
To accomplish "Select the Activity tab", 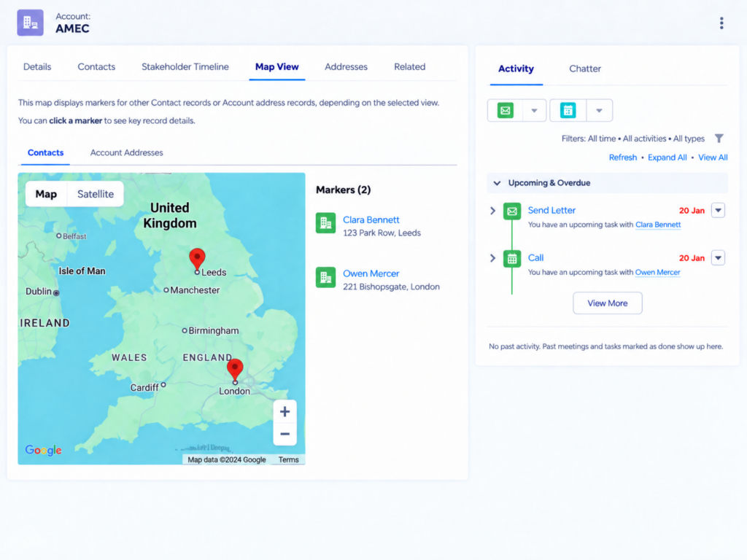I will (x=516, y=69).
